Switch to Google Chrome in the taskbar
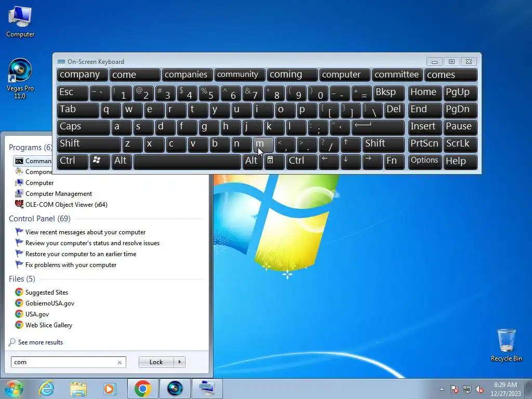This screenshot has height=399, width=532. [142, 389]
